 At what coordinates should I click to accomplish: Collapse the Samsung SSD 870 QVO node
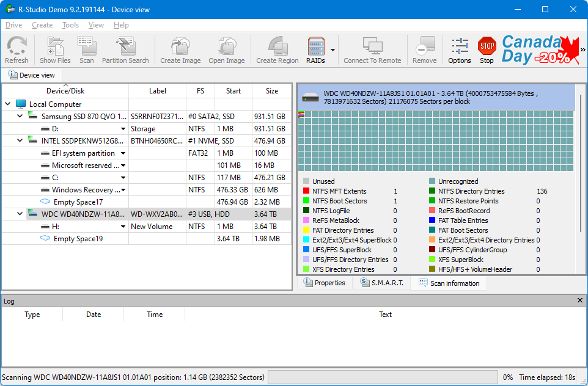tap(20, 116)
